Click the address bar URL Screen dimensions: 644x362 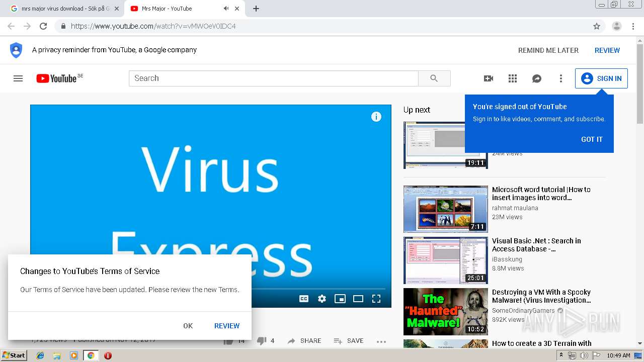pos(153,26)
